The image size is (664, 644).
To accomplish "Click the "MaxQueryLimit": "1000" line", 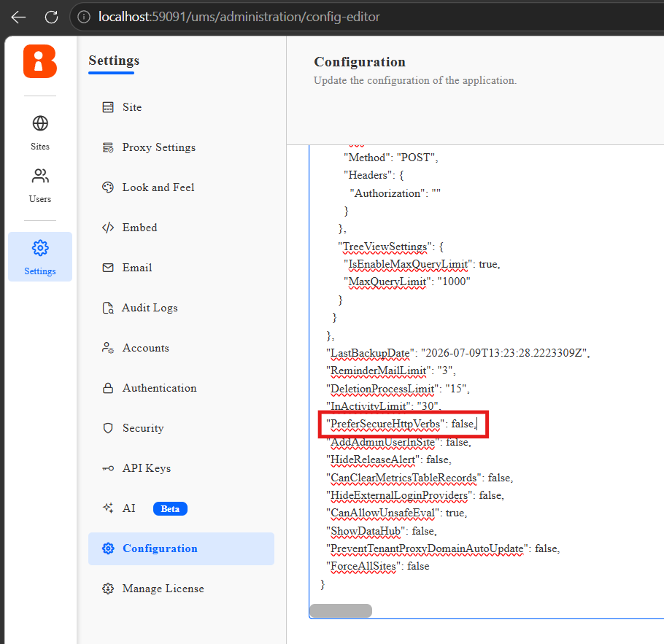I will pyautogui.click(x=407, y=282).
